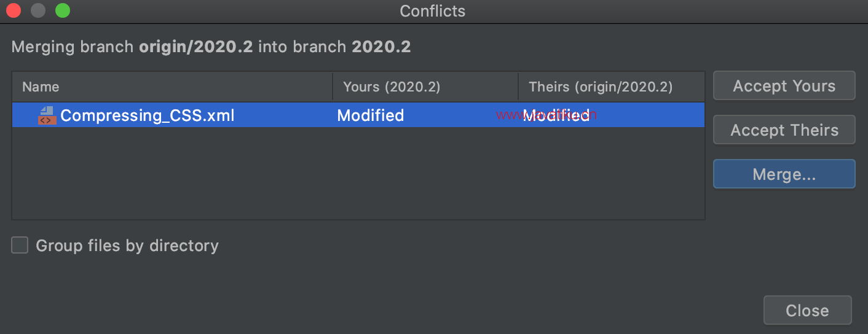
Task: Accept Yours version of the file
Action: [x=784, y=86]
